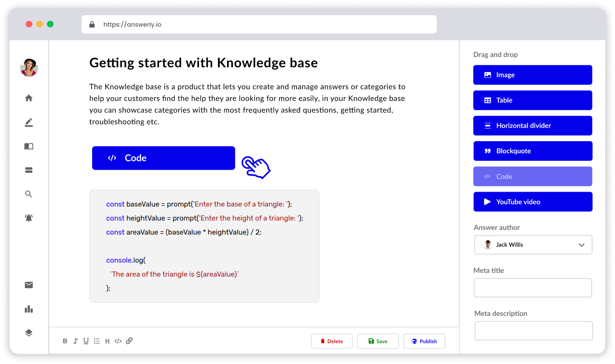Click the large Code block in editor
Image resolution: width=615 pixels, height=364 pixels.
(x=164, y=158)
